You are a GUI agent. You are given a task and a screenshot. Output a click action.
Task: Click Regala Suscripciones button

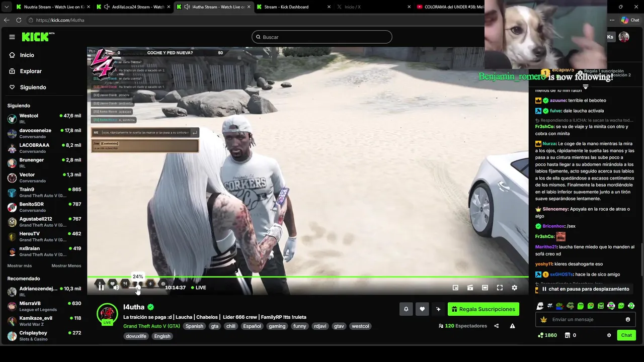click(483, 309)
